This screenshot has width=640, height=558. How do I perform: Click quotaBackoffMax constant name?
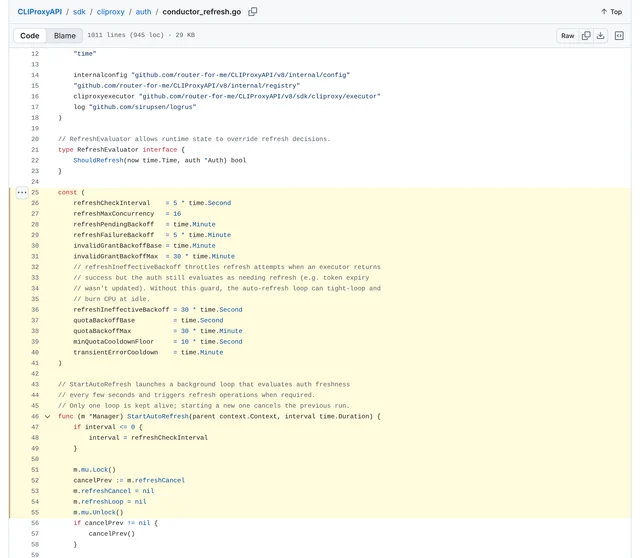click(x=102, y=331)
